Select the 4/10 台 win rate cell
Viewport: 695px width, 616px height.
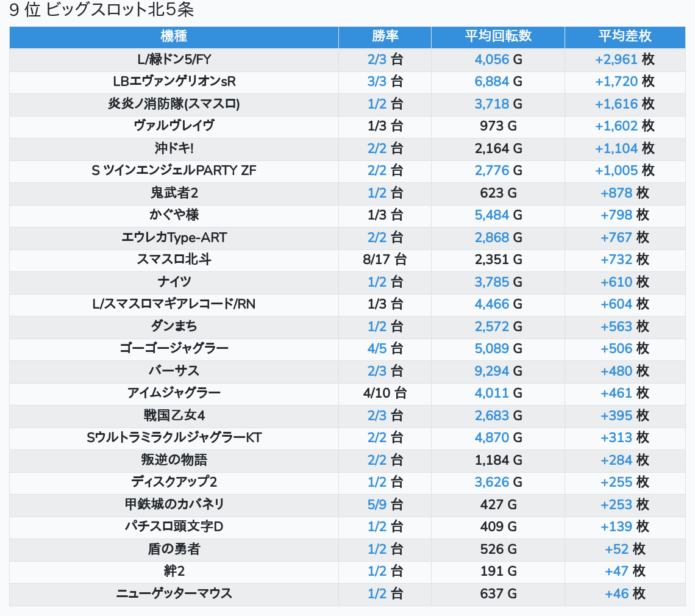pyautogui.click(x=385, y=393)
